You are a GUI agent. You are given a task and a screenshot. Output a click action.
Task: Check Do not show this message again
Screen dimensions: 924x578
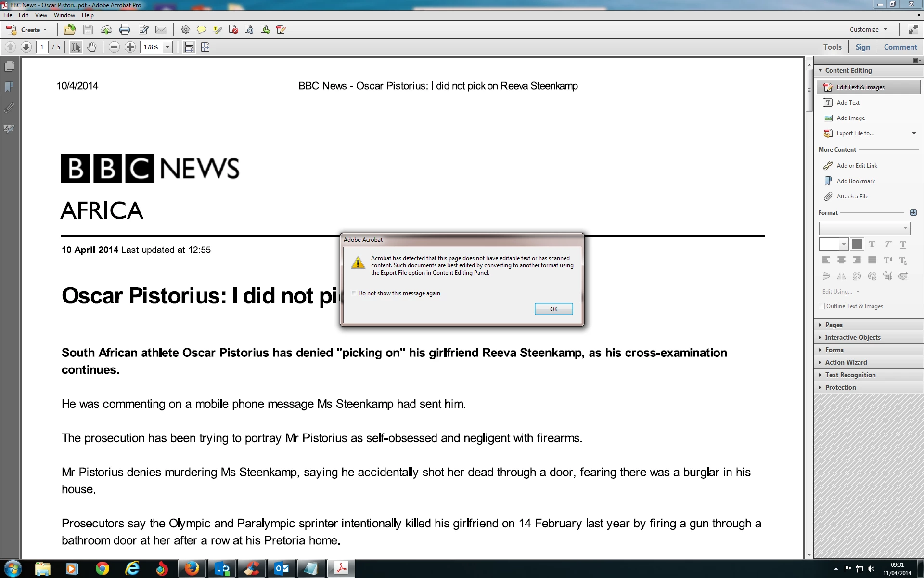coord(354,293)
